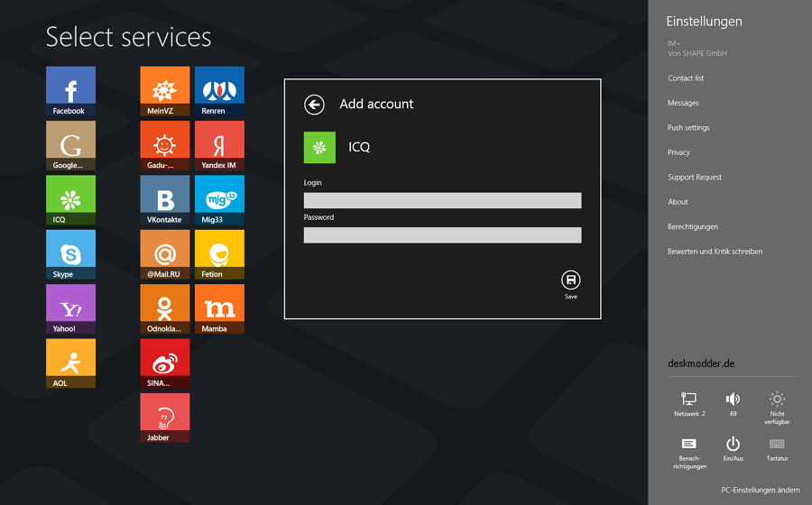Open Messages settings

point(683,103)
